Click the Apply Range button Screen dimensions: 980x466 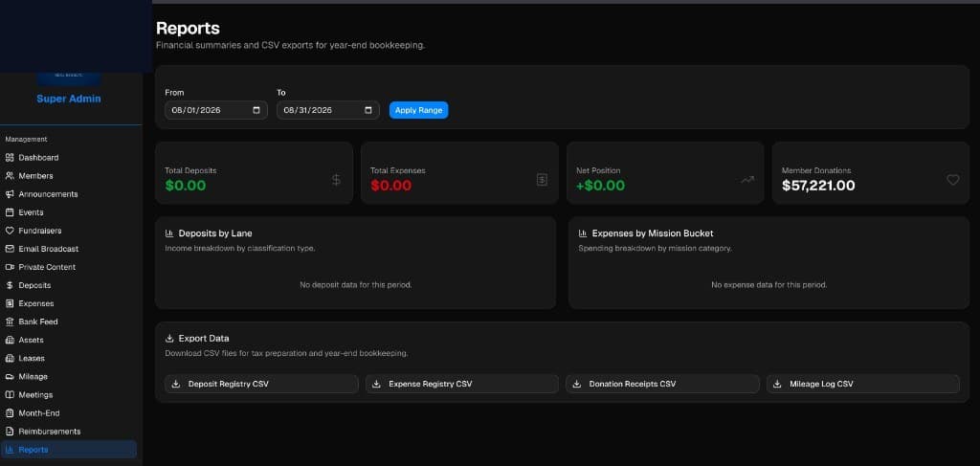tap(419, 110)
